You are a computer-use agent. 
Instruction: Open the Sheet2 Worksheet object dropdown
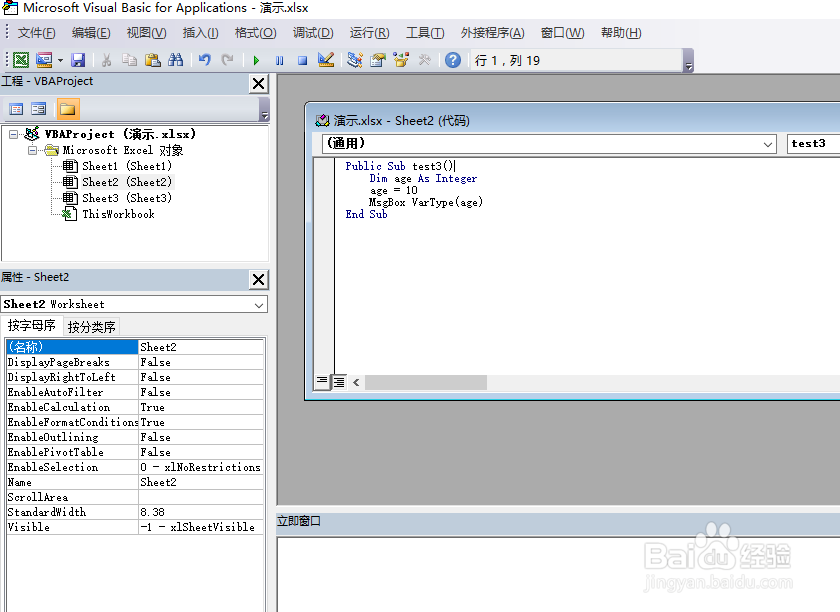(259, 305)
